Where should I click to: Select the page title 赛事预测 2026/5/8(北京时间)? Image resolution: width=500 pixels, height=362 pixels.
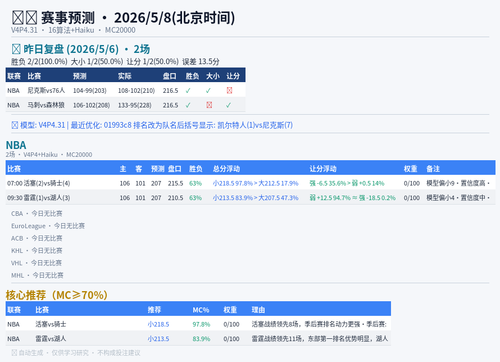pyautogui.click(x=123, y=18)
